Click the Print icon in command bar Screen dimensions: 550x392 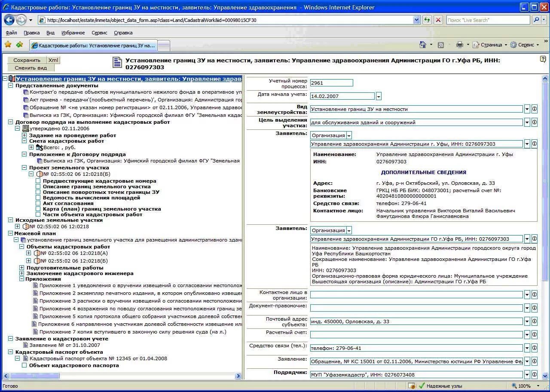click(x=459, y=45)
